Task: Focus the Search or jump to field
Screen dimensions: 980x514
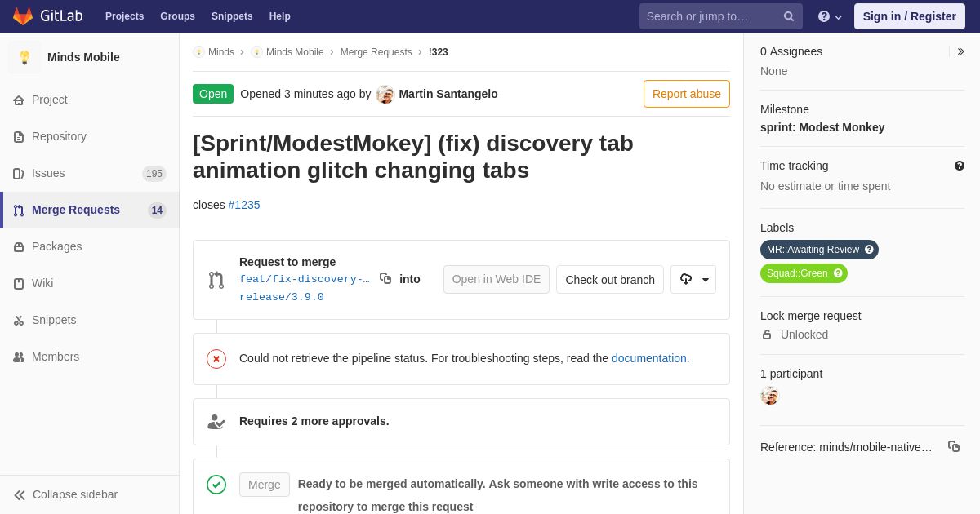Action: pyautogui.click(x=710, y=16)
